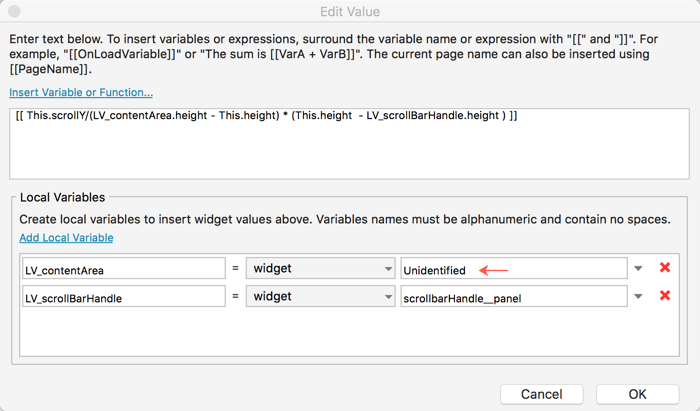Click the Edit Value title bar

350,11
